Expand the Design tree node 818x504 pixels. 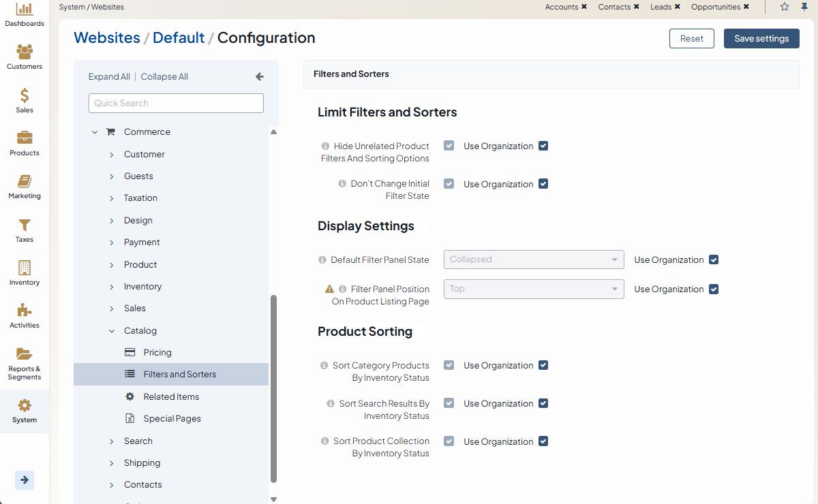(x=112, y=221)
